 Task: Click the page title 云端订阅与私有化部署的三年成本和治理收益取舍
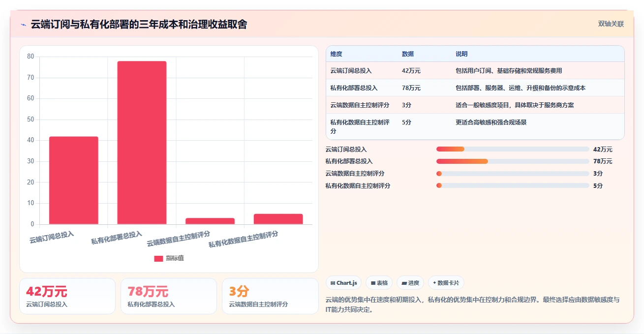click(x=139, y=25)
